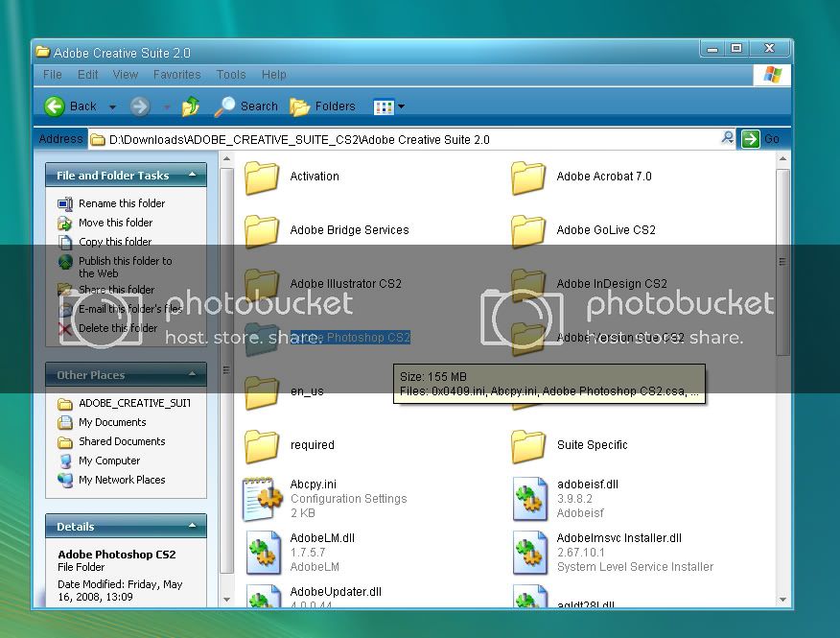The image size is (840, 638).
Task: Open the Search tool in toolbar
Action: click(245, 106)
